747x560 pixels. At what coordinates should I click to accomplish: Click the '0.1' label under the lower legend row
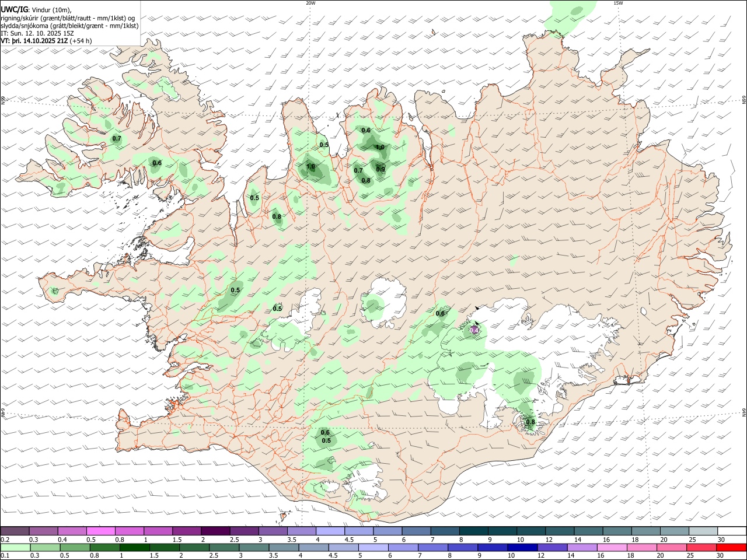pyautogui.click(x=5, y=556)
